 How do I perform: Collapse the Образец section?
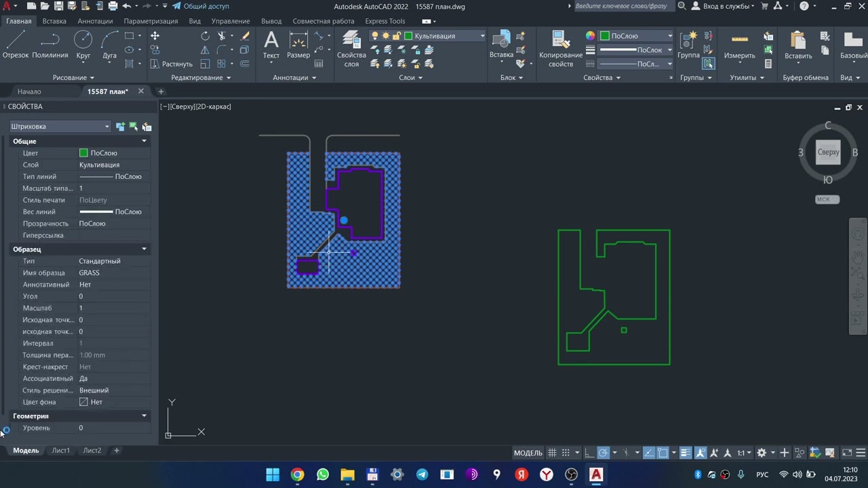click(144, 249)
